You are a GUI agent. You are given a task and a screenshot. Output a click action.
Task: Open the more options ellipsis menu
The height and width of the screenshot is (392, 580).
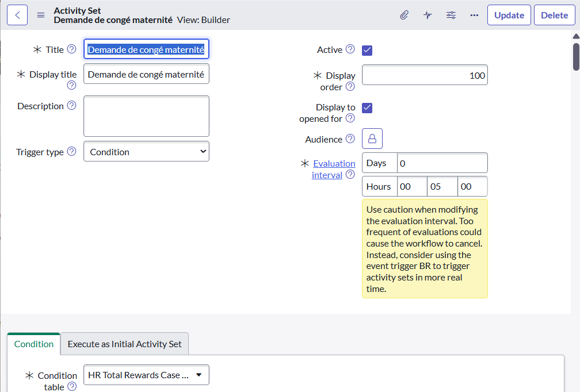[x=474, y=15]
